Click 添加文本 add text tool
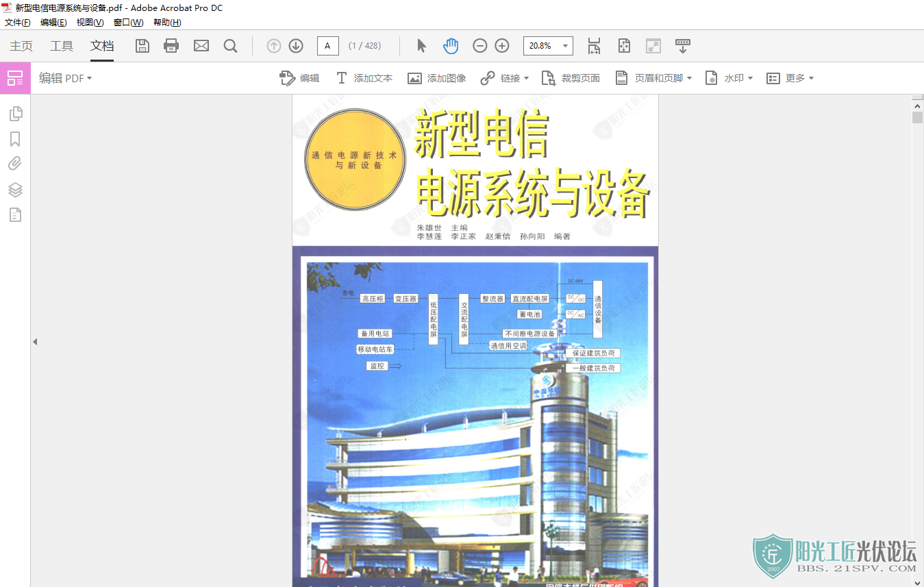Screen dimensions: 924x587 tap(364, 78)
